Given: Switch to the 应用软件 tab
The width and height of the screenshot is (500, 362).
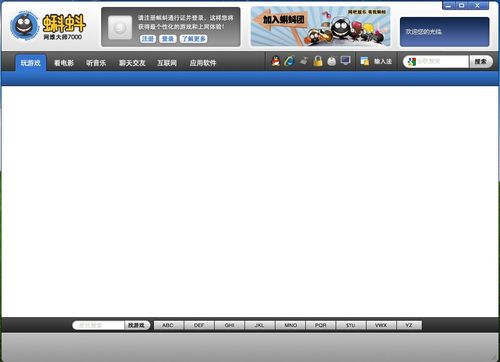Looking at the screenshot, I should [x=203, y=63].
